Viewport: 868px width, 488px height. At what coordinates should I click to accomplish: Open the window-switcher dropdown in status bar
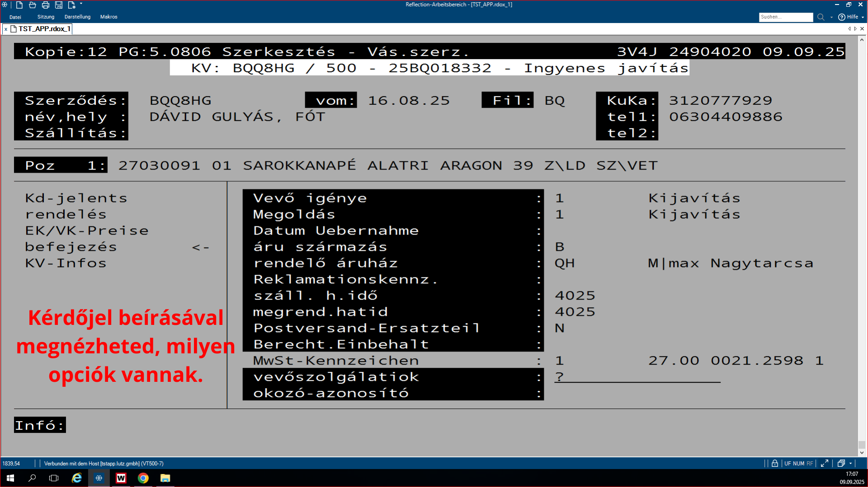pos(850,464)
